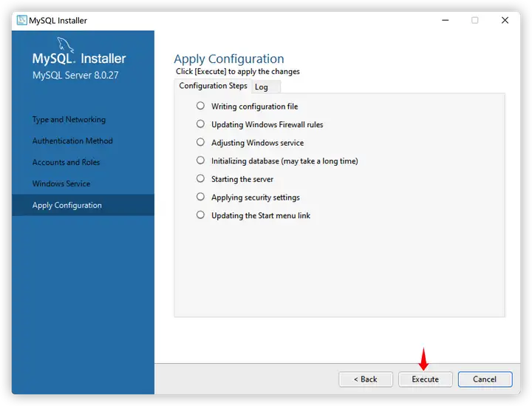Click the 'Starting the server' text
This screenshot has width=532, height=406.
coord(242,179)
